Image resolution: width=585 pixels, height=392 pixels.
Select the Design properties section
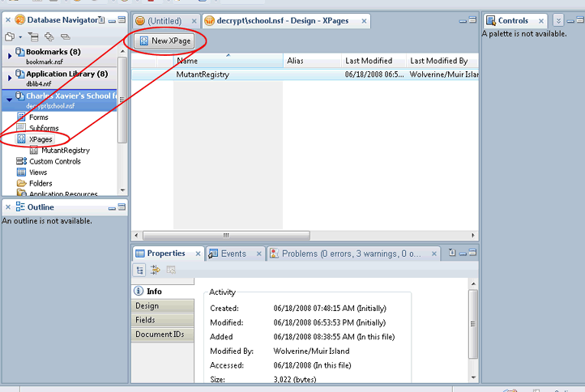pos(163,306)
